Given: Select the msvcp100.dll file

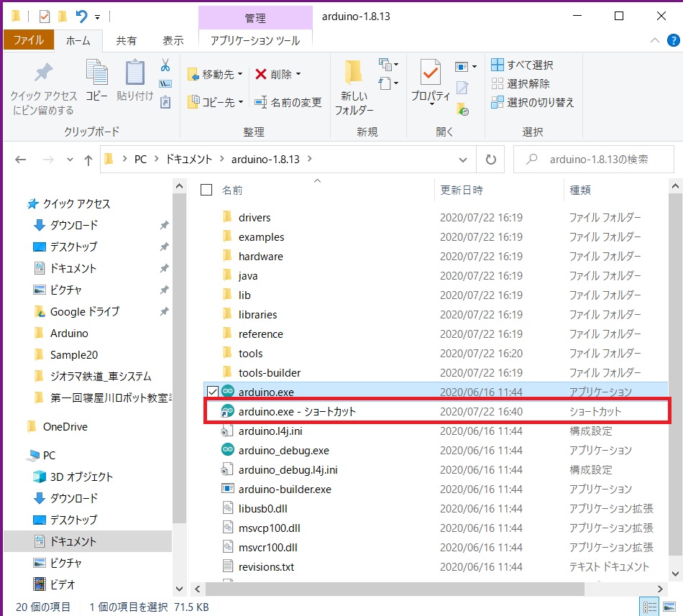Looking at the screenshot, I should point(269,528).
